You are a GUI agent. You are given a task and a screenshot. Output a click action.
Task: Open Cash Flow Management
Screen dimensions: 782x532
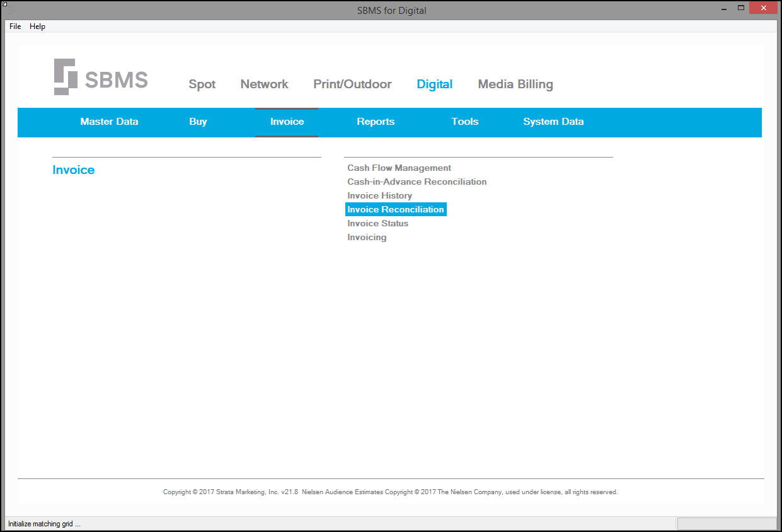[x=399, y=168]
